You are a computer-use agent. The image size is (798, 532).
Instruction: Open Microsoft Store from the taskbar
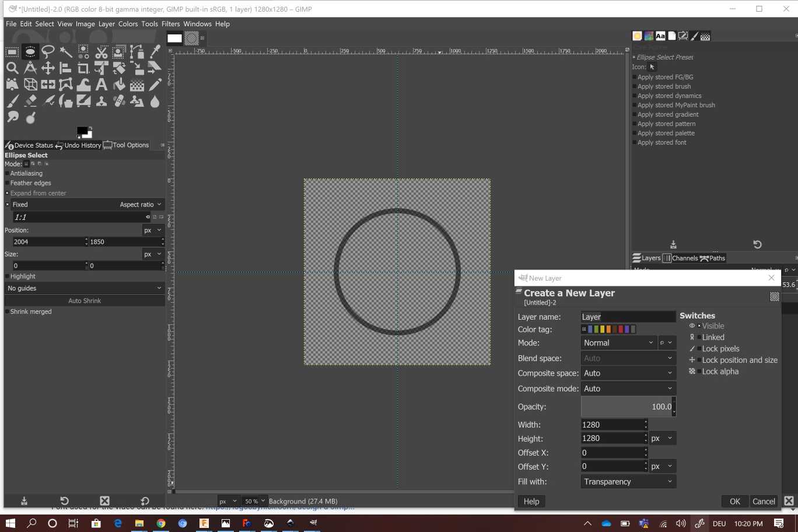96,523
